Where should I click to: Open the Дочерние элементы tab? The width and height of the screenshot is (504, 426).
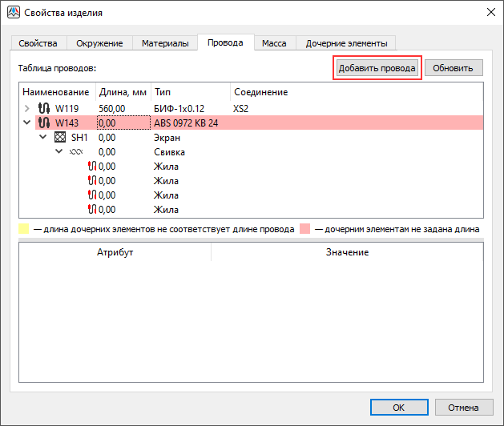coord(346,43)
